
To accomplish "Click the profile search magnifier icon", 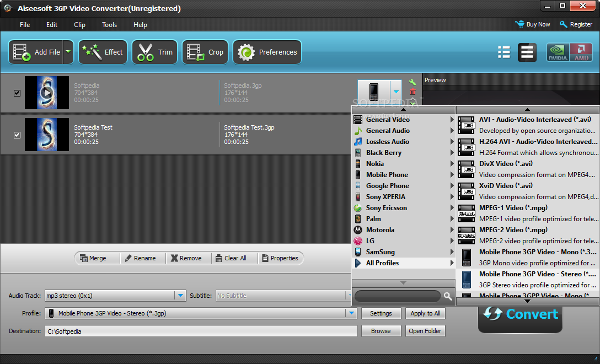I will pos(448,296).
